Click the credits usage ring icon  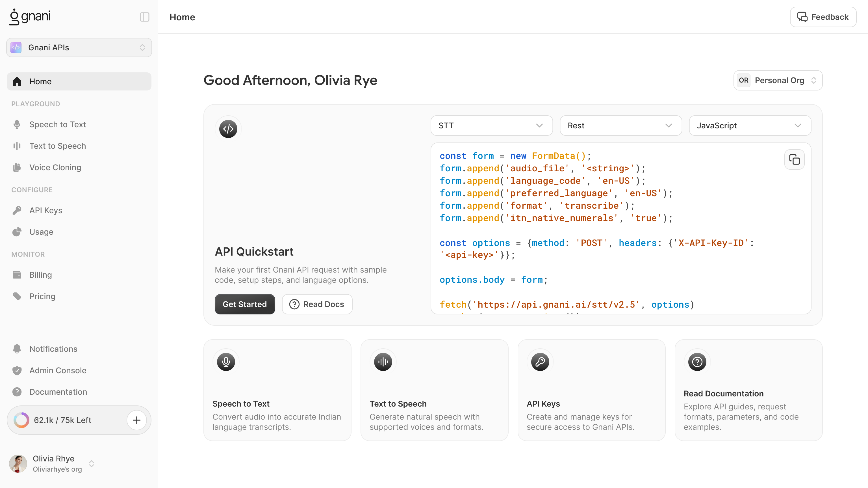point(21,420)
